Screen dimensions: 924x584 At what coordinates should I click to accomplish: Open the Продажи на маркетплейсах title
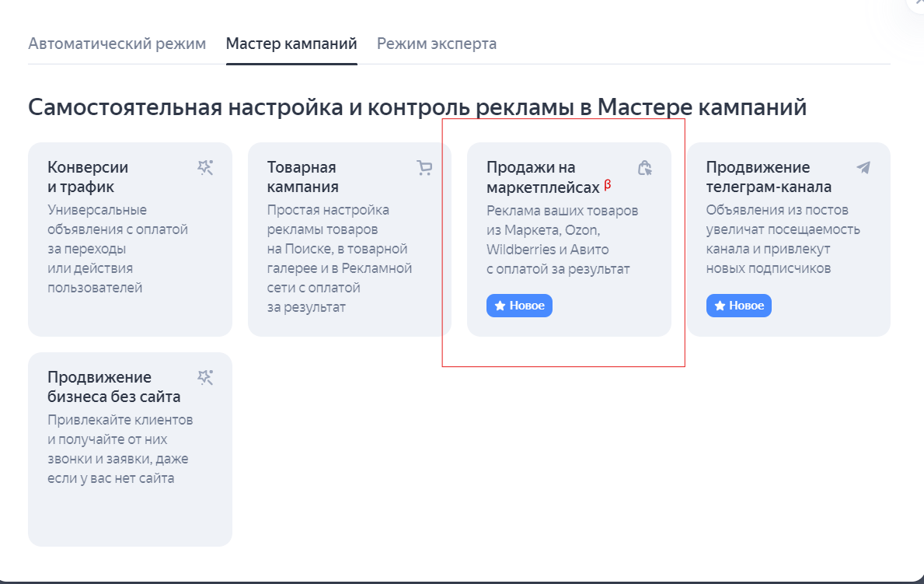pos(542,177)
